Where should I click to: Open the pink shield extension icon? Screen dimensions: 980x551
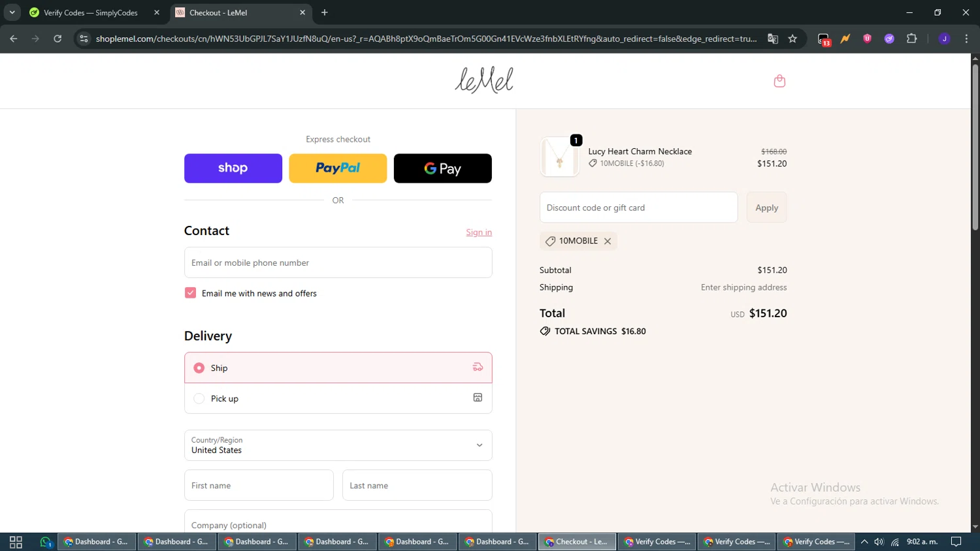(867, 39)
